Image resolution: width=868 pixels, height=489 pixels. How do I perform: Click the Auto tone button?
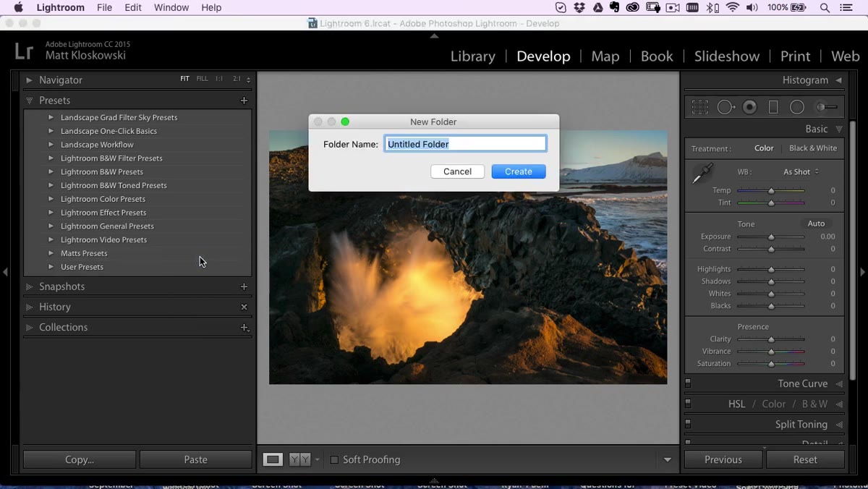tap(816, 224)
